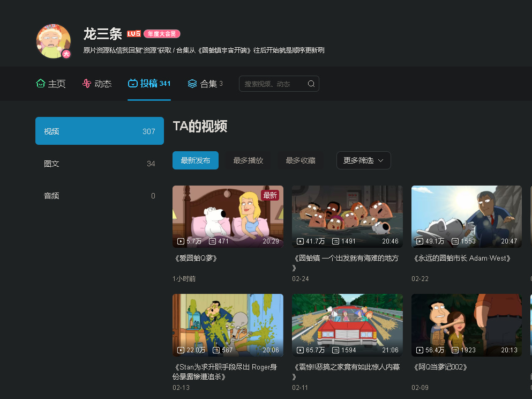
Task: Click the title 《Stan为求升职手段尽出 Roger身份暴露惨遭追杀》
Action: (x=226, y=372)
